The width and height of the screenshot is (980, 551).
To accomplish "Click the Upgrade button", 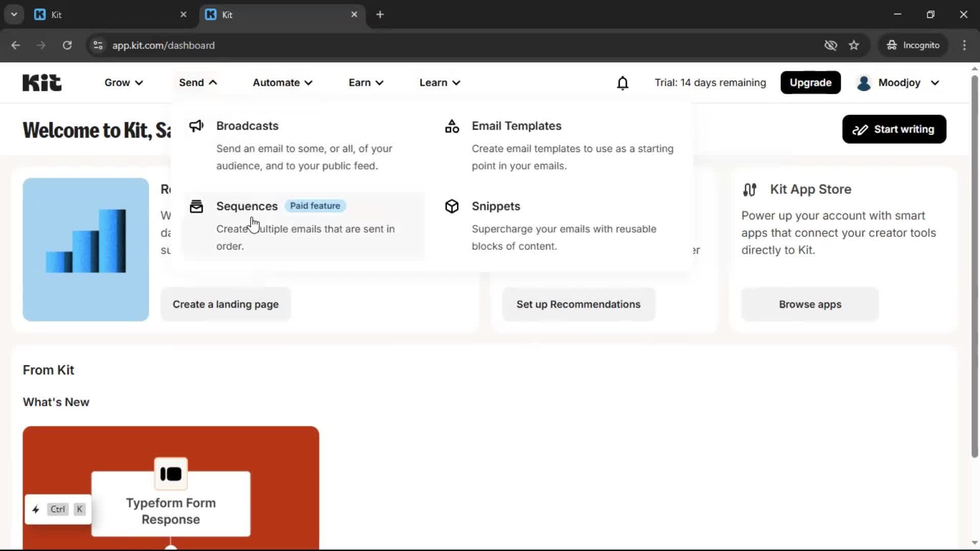I will (x=810, y=82).
